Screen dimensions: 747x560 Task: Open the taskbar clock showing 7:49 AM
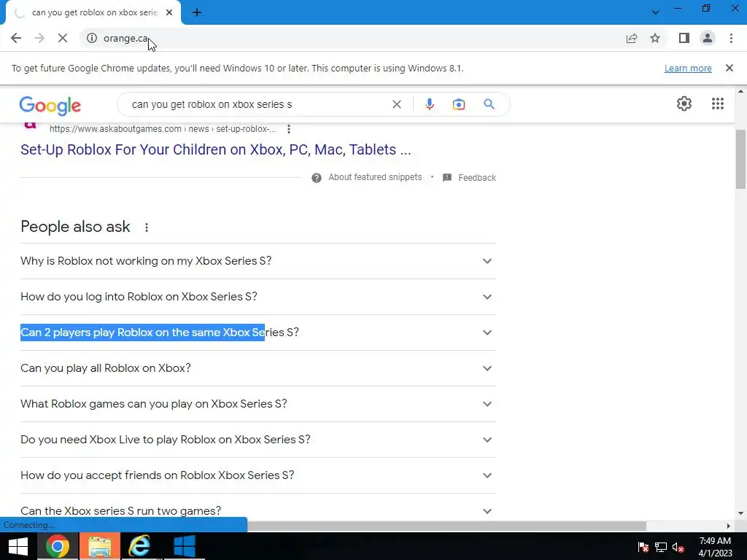(x=715, y=547)
